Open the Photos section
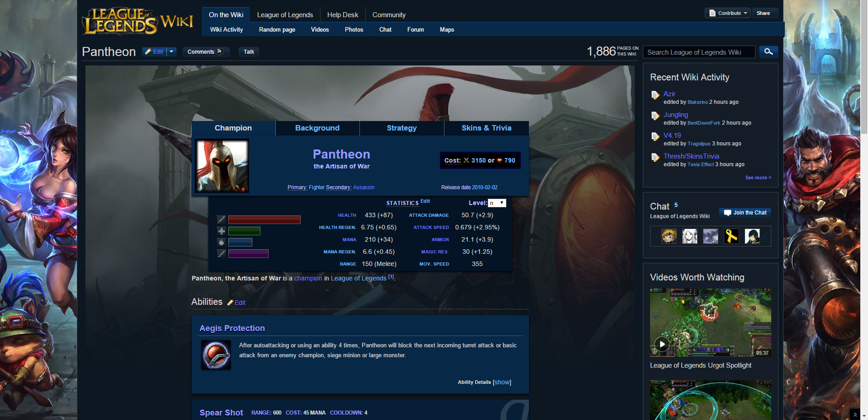The height and width of the screenshot is (420, 868). (x=354, y=29)
